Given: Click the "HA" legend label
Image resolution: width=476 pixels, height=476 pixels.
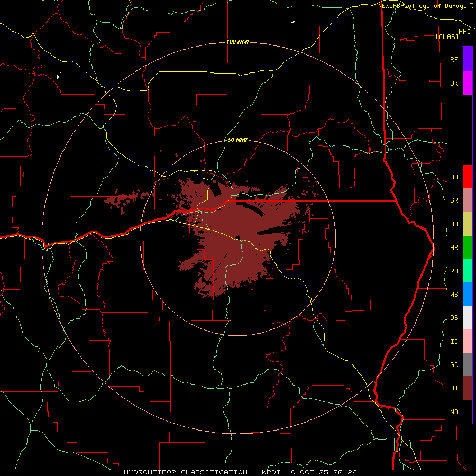Looking at the screenshot, I should [x=454, y=177].
